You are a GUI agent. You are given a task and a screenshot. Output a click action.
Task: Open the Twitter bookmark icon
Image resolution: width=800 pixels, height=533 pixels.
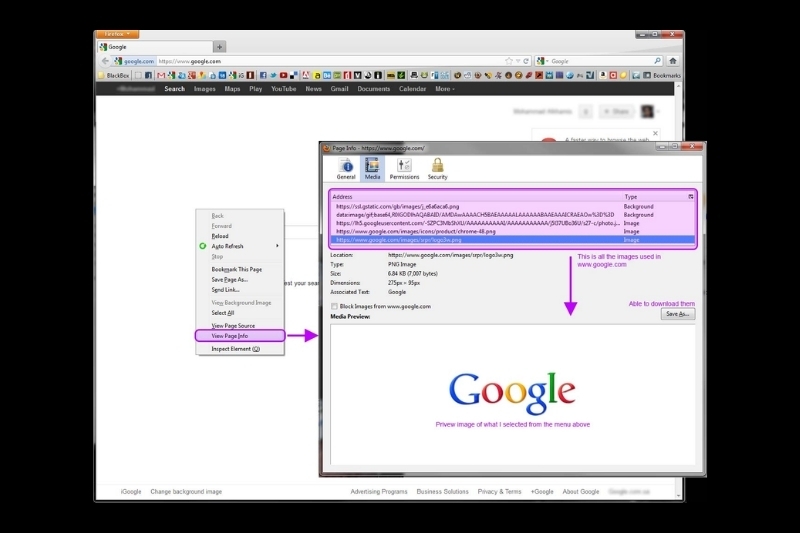273,75
